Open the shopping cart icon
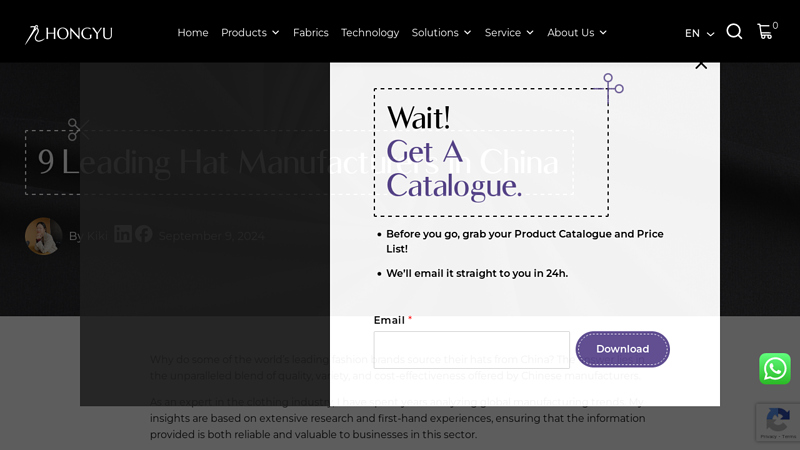This screenshot has height=450, width=800. click(x=765, y=32)
